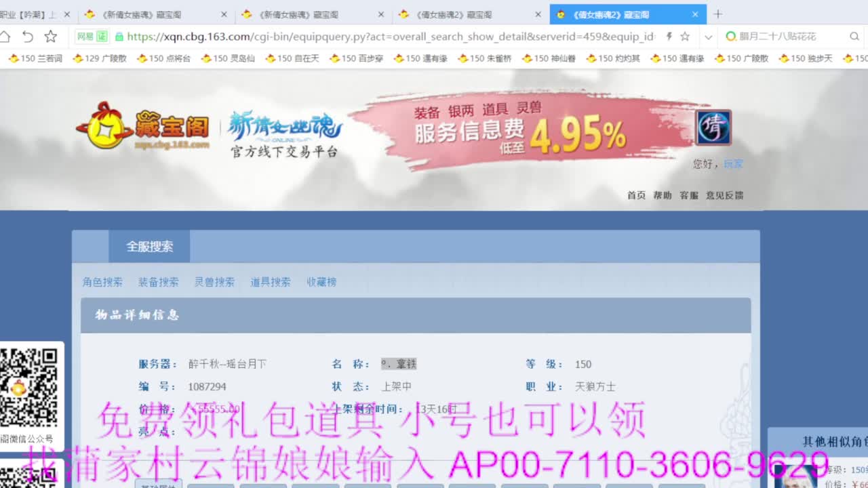Toggle the bookmark star in the address bar

pos(685,37)
